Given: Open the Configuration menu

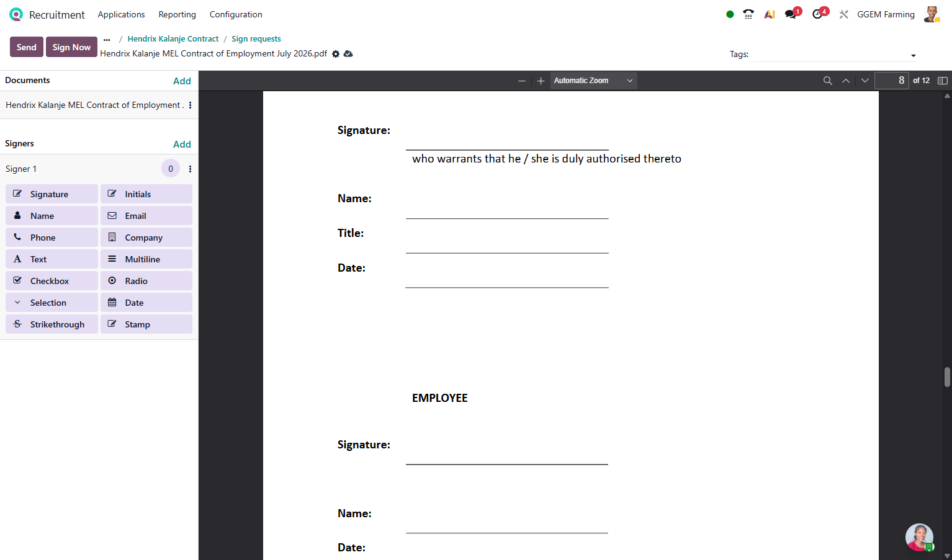Looking at the screenshot, I should pyautogui.click(x=236, y=14).
